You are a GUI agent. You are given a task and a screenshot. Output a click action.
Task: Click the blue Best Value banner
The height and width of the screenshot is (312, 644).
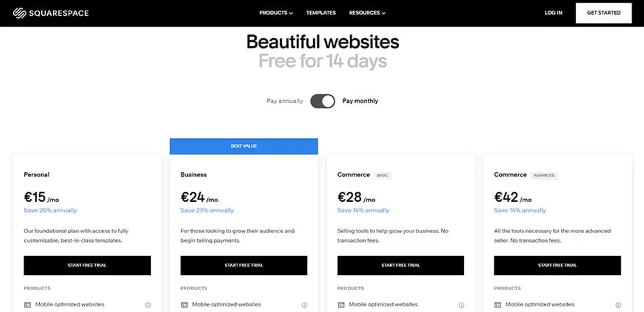tap(244, 146)
